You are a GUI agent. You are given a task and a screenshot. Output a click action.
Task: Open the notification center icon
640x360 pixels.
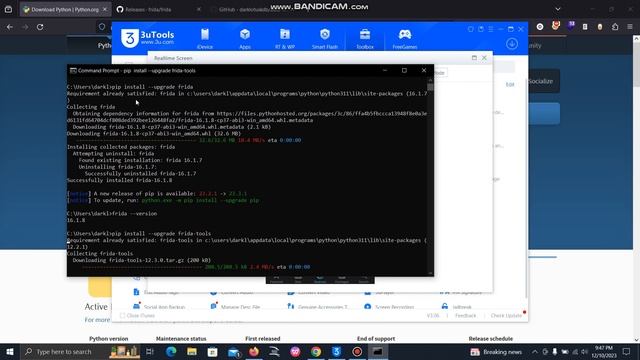pos(627,351)
